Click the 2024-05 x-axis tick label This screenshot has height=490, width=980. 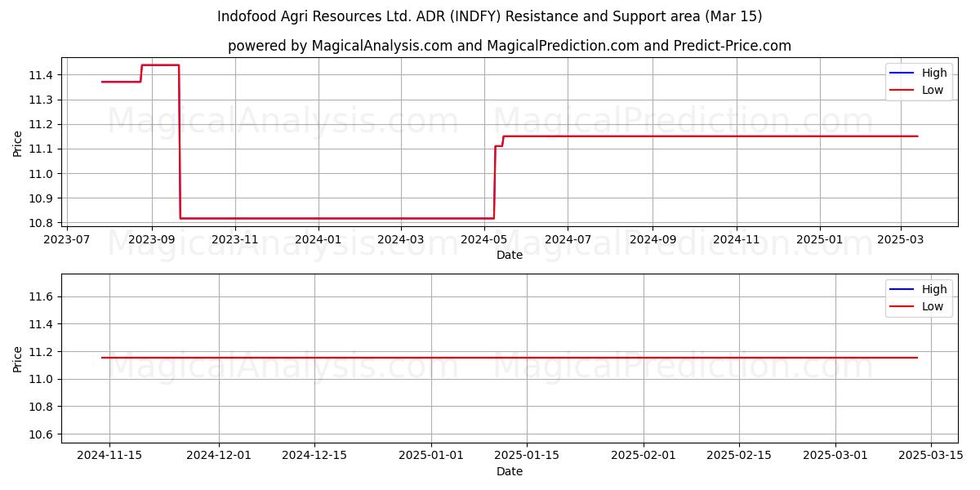click(x=484, y=240)
